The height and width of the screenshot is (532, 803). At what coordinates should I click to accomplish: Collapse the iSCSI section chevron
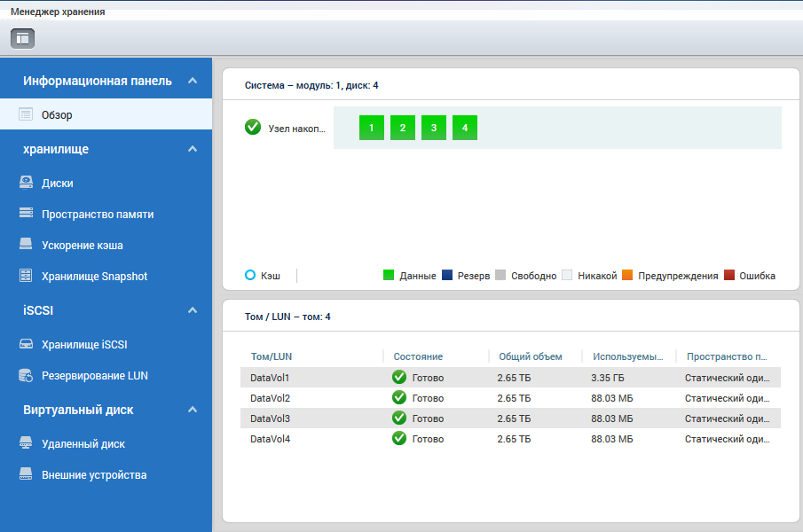193,310
